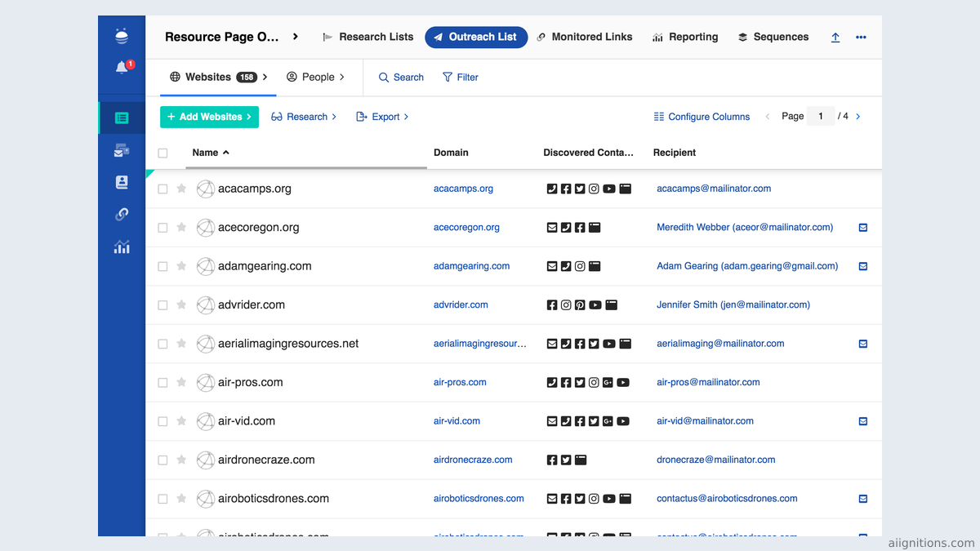The width and height of the screenshot is (980, 551).
Task: Star the acecoregon.org row
Action: click(181, 228)
